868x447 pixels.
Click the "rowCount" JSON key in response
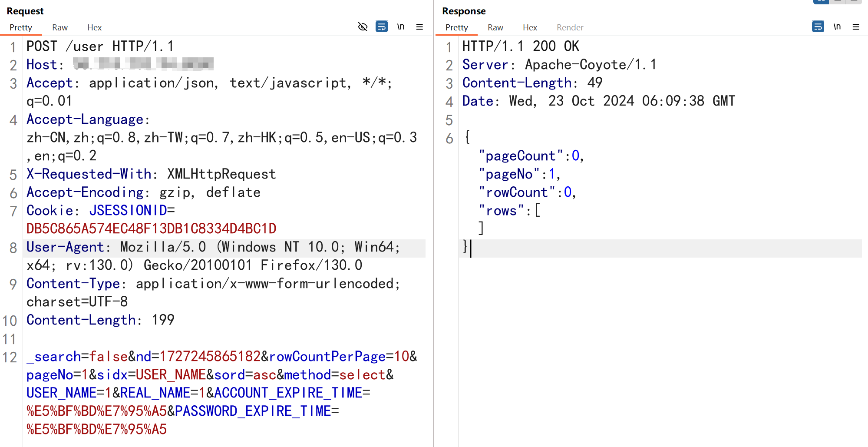click(x=517, y=192)
